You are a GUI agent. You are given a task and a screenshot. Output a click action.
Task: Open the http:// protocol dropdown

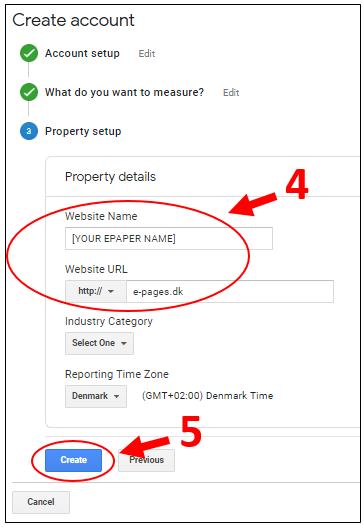coord(96,291)
